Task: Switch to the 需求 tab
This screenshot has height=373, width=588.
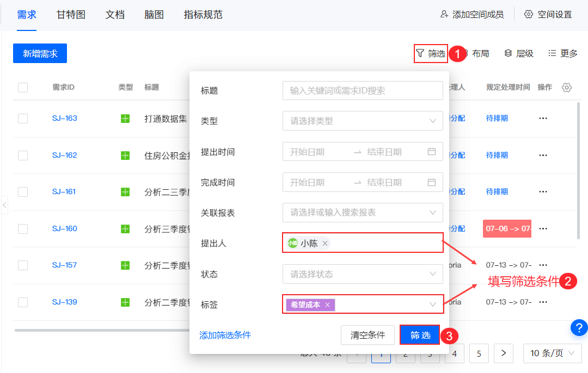Action: tap(27, 15)
